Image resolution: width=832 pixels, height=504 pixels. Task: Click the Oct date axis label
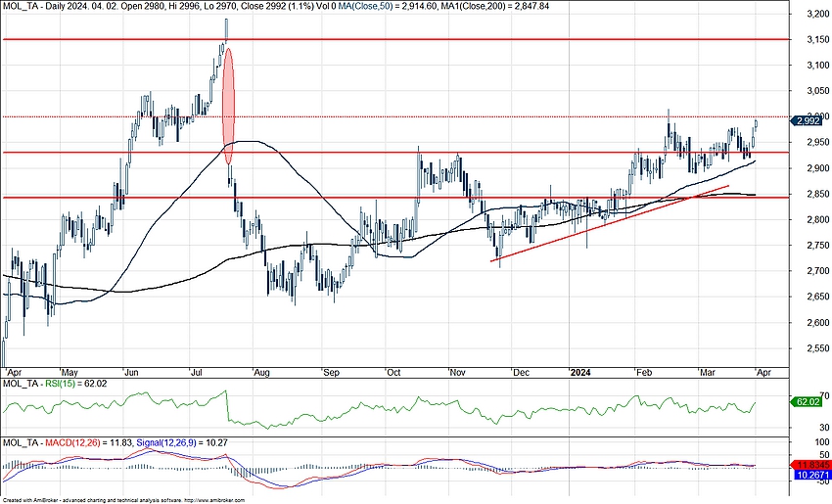pyautogui.click(x=393, y=373)
